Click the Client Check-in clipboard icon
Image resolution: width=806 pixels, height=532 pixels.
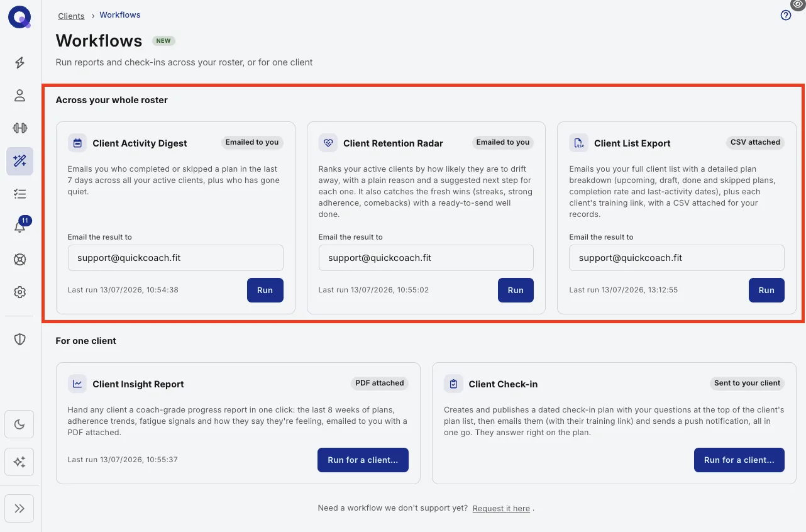click(x=453, y=384)
